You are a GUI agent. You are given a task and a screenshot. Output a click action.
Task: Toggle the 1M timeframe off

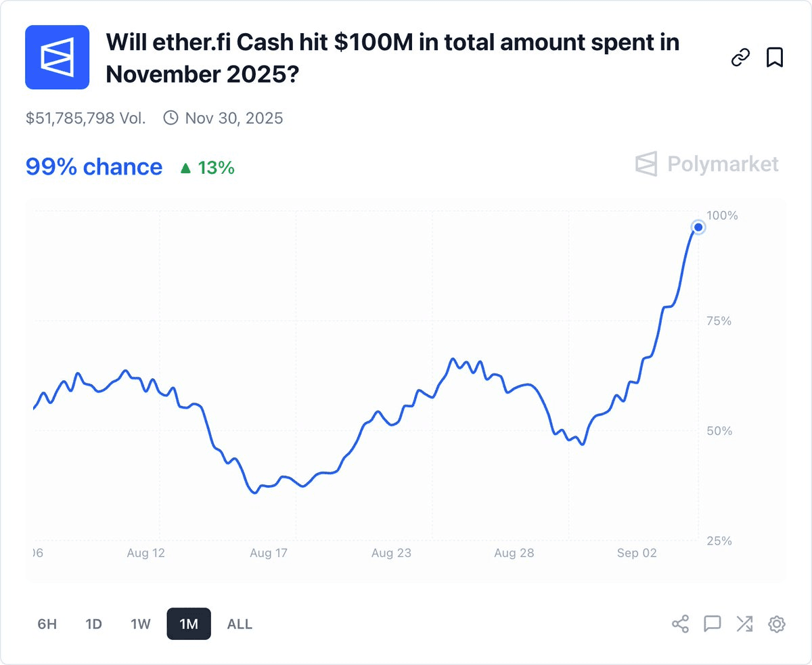click(x=188, y=624)
